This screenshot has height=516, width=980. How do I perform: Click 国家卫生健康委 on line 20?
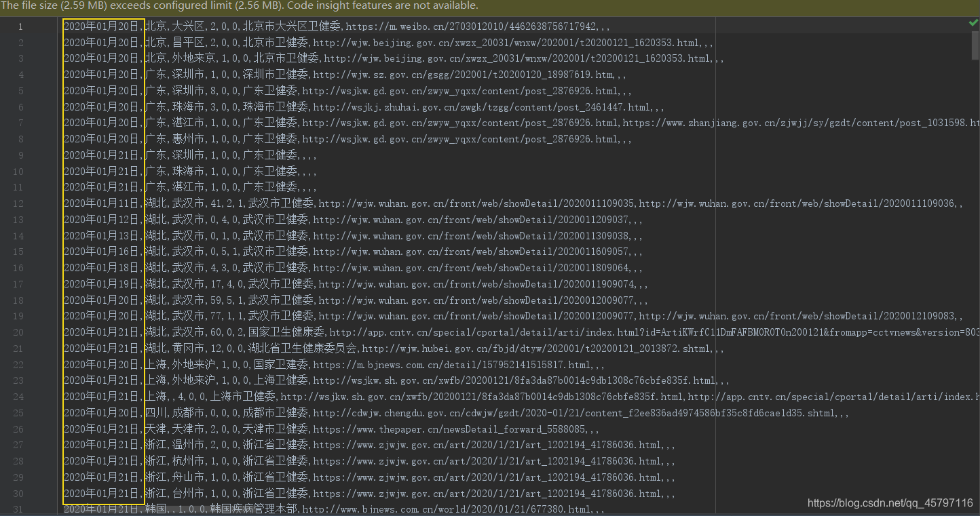[x=286, y=332]
